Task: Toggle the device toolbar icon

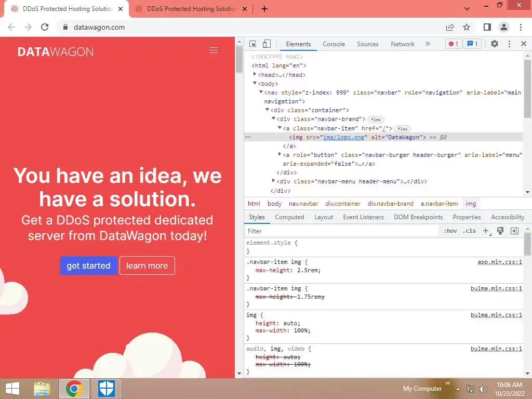Action: [267, 44]
